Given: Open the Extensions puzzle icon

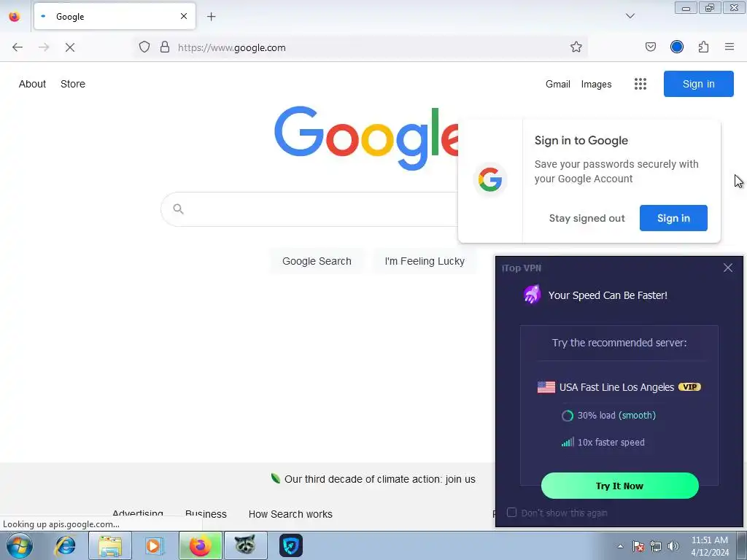Looking at the screenshot, I should coord(703,47).
